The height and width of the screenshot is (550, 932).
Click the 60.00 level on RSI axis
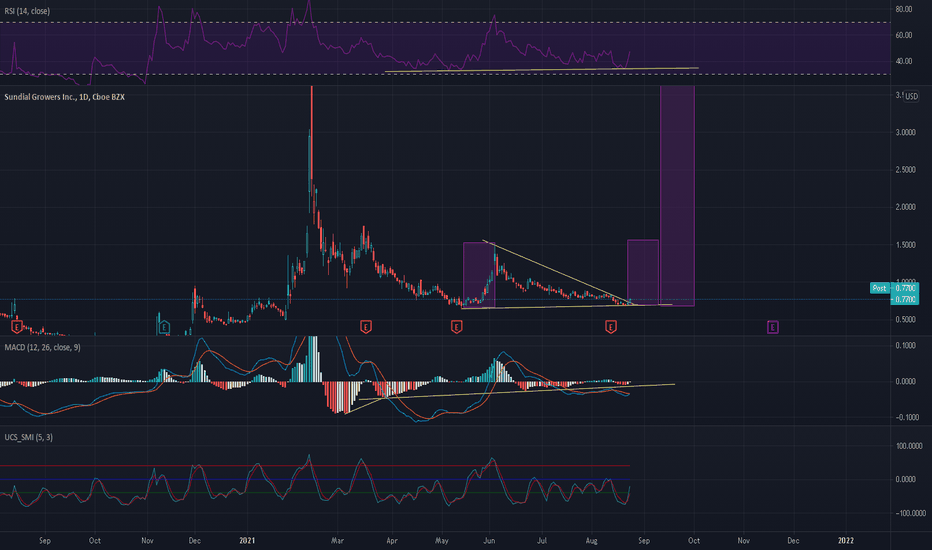click(x=903, y=35)
